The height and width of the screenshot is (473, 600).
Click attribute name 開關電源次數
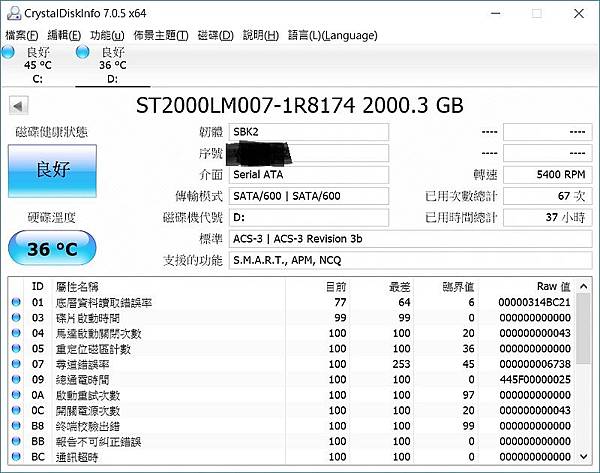[88, 411]
